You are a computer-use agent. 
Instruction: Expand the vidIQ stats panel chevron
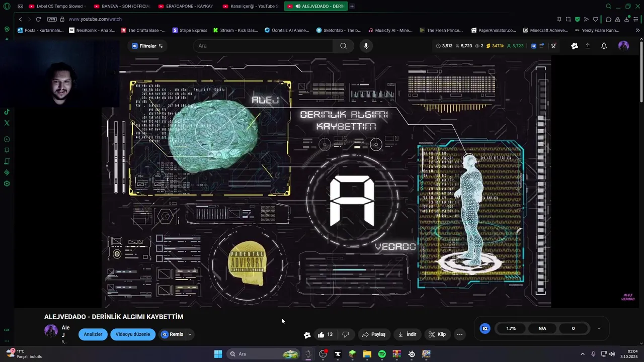point(599,328)
